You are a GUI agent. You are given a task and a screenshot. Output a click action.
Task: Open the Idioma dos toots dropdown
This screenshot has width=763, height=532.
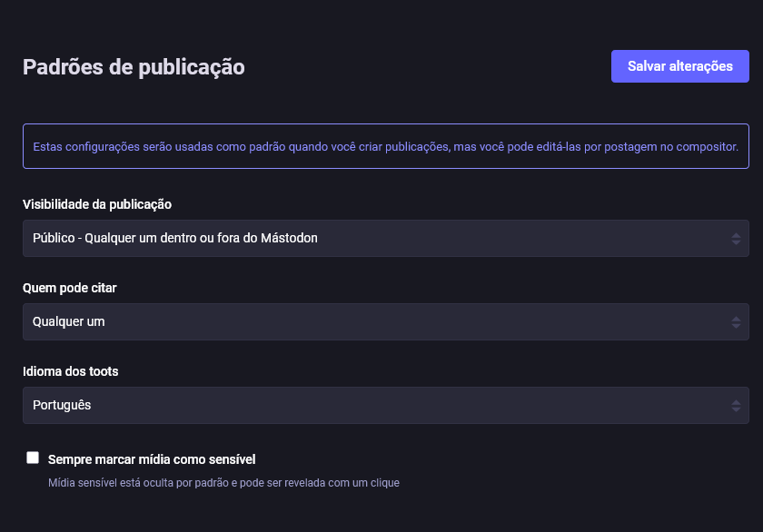pos(385,405)
